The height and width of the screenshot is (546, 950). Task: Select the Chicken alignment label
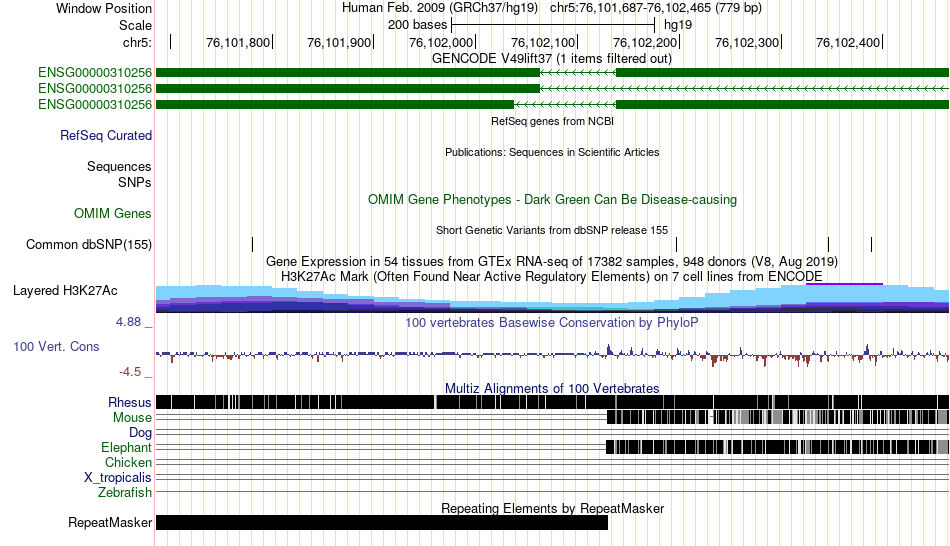(x=128, y=462)
